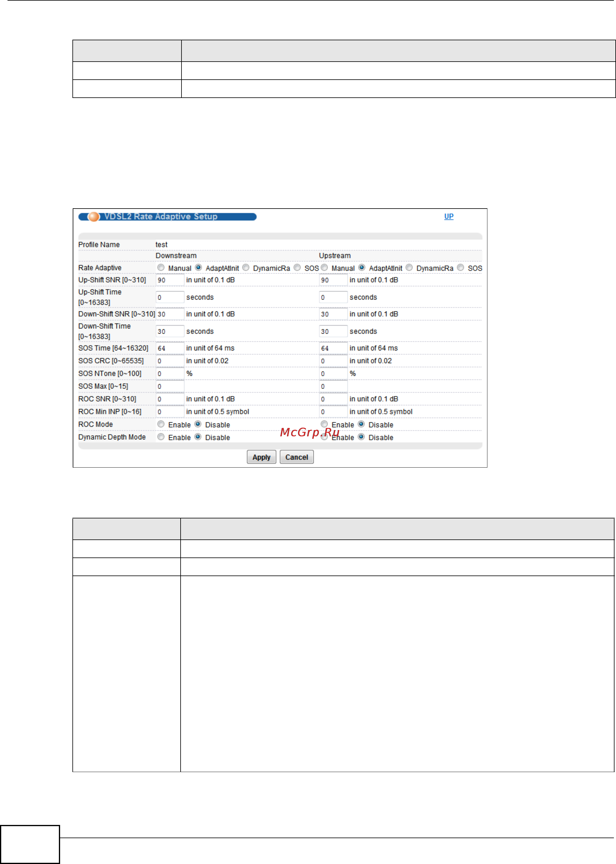Select Upstream Manual rate adaptive option
Image resolution: width=616 pixels, height=864 pixels.
(x=324, y=268)
